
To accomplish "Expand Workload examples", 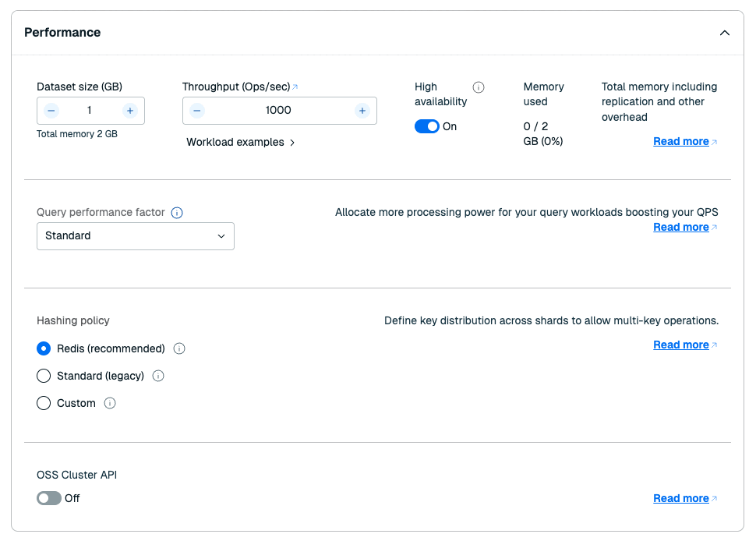I will [240, 143].
